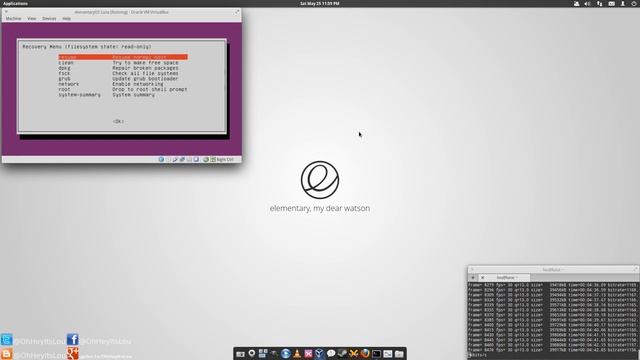The width and height of the screenshot is (640, 360).
Task: Open the Help menu in VirtualBox
Action: 67,18
